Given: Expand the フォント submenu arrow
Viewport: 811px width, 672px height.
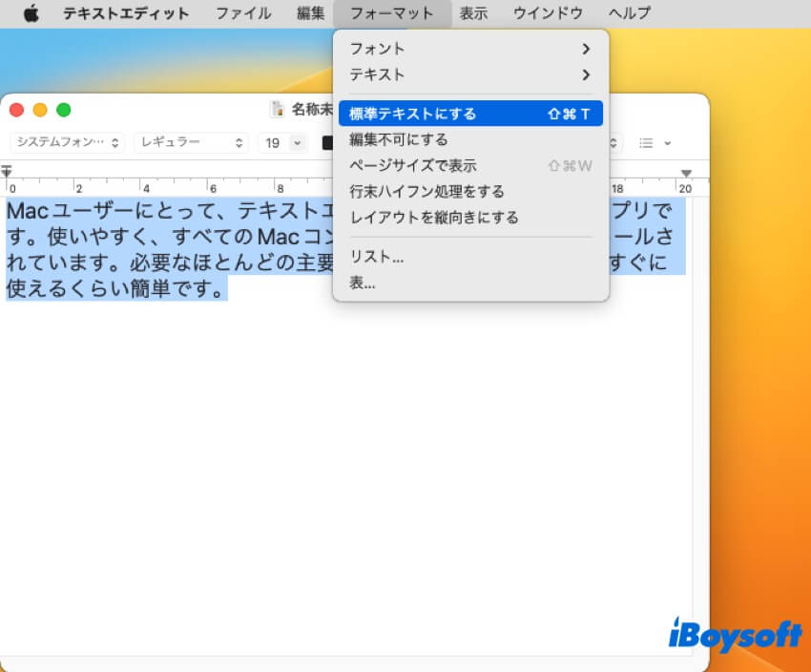Looking at the screenshot, I should point(586,49).
